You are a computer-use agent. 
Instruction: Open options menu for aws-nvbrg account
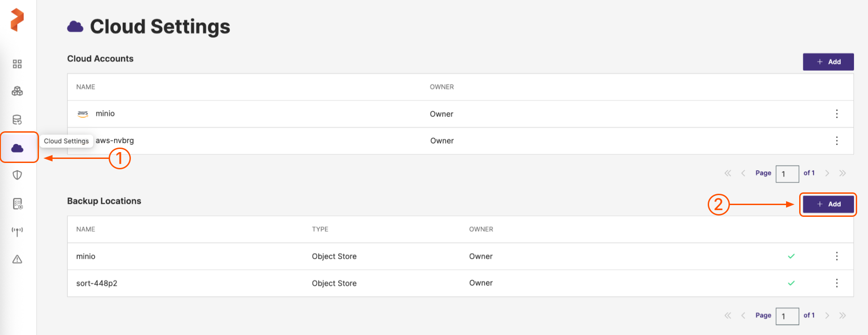(x=836, y=141)
